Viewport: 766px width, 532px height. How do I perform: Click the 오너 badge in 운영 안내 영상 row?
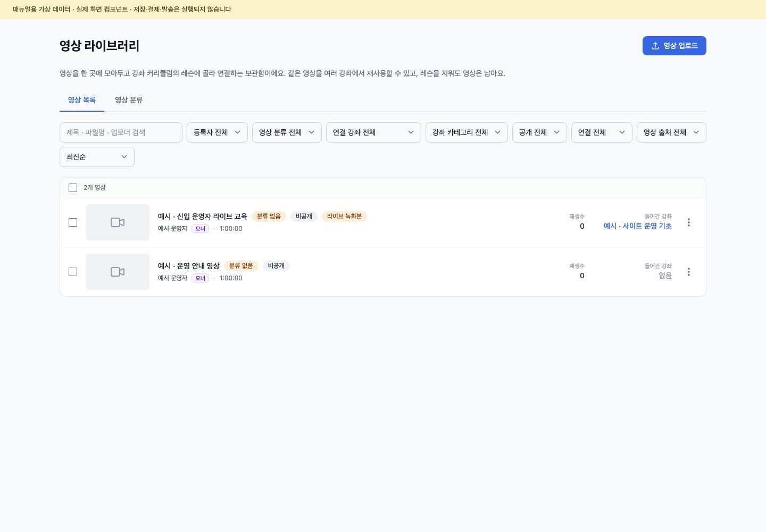point(200,278)
